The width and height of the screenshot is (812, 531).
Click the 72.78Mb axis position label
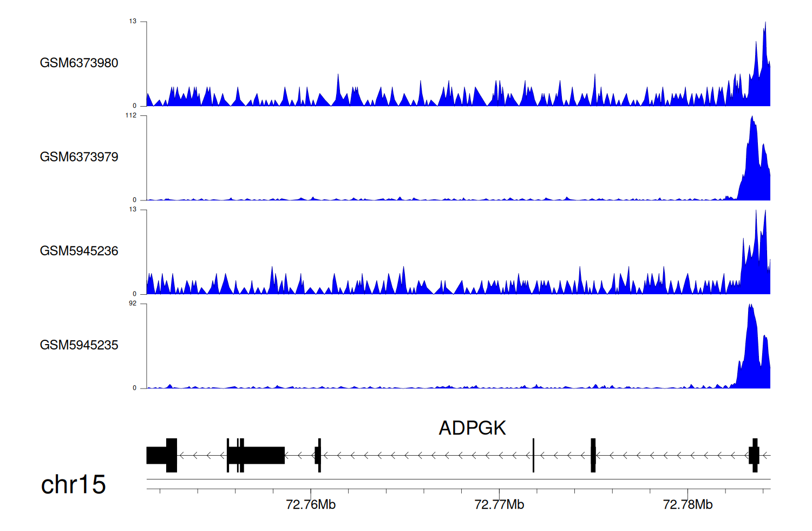coord(687,505)
